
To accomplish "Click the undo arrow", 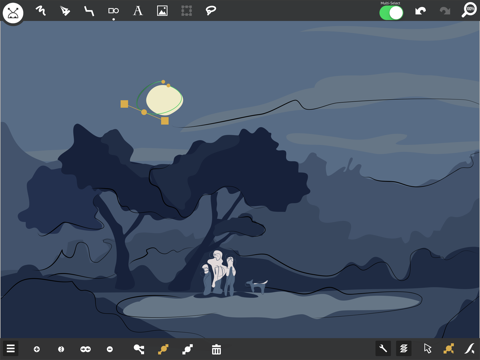I will pos(420,11).
